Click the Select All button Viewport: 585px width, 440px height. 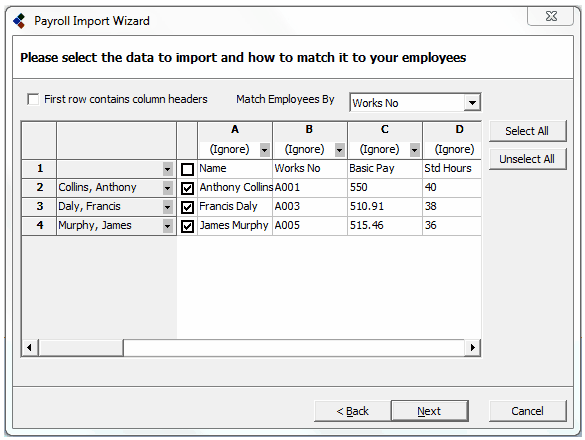pos(527,131)
